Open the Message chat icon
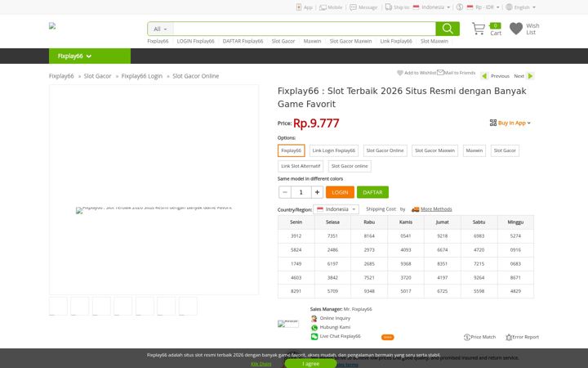 click(353, 7)
